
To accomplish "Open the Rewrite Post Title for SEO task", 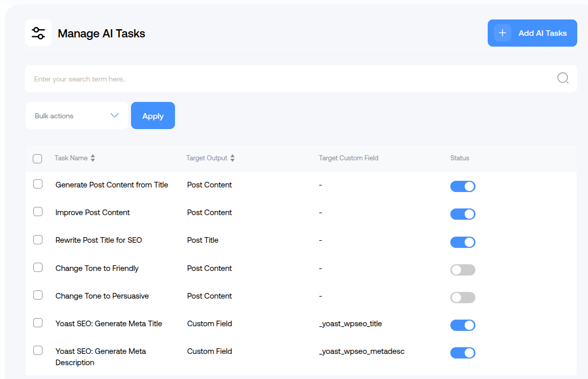I will tap(99, 240).
